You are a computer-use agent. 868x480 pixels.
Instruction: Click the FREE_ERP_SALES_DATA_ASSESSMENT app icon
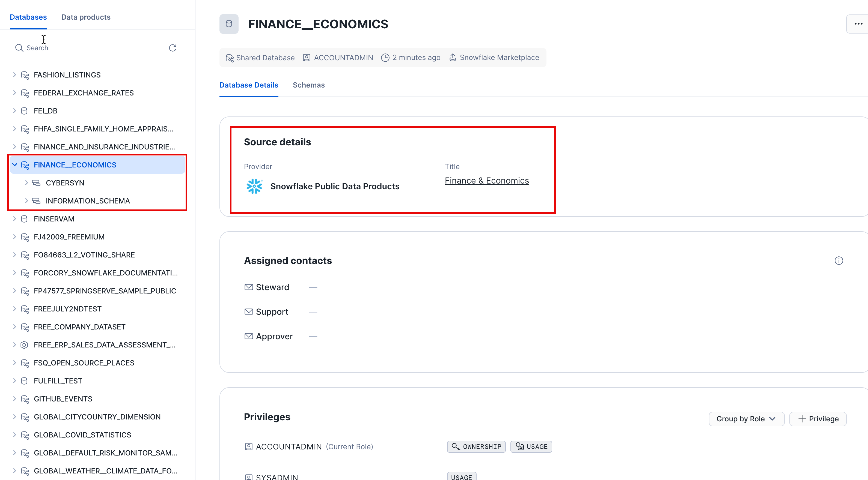pyautogui.click(x=24, y=345)
